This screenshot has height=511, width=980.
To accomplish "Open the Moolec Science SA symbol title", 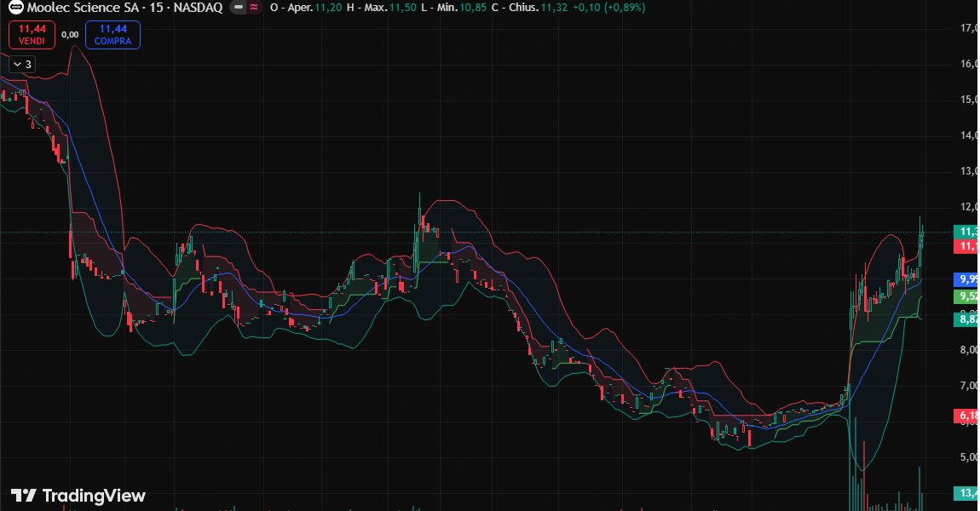I will (x=124, y=9).
